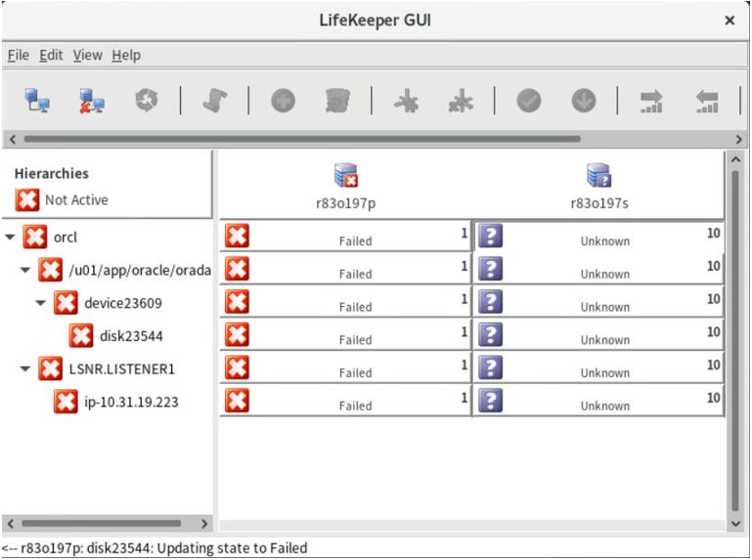
Task: Click the Unknown text in LSNR.LISTENER1 row
Action: 605,372
